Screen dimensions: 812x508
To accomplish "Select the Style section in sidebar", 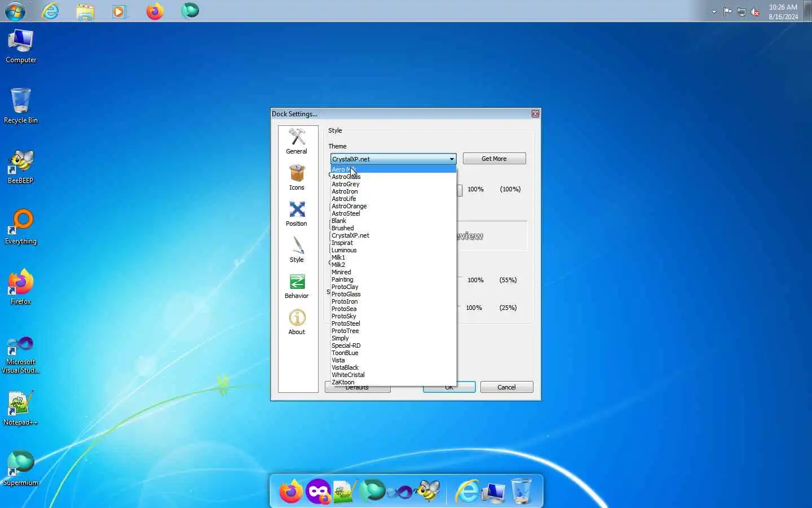I will pos(297,249).
